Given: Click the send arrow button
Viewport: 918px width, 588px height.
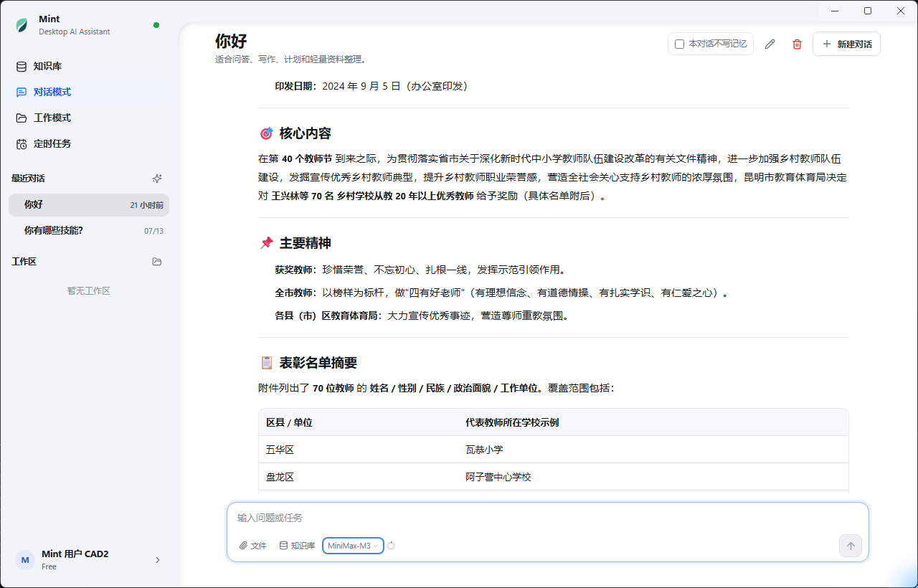Looking at the screenshot, I should click(851, 546).
